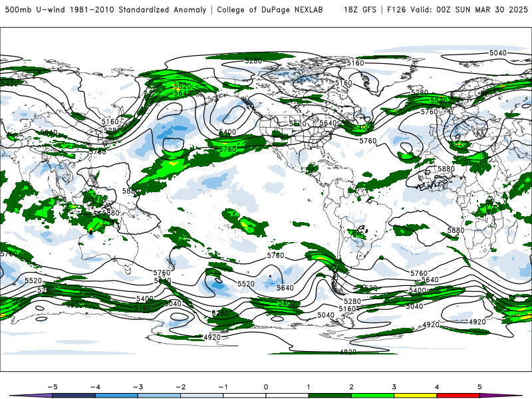Click the '-5' colorbar tick label

(x=53, y=387)
